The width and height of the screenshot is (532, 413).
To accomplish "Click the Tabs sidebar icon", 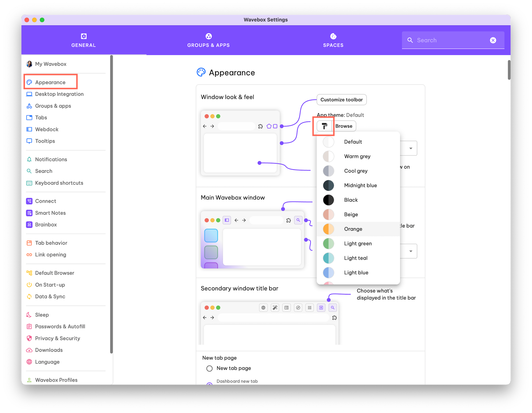I will tap(29, 118).
